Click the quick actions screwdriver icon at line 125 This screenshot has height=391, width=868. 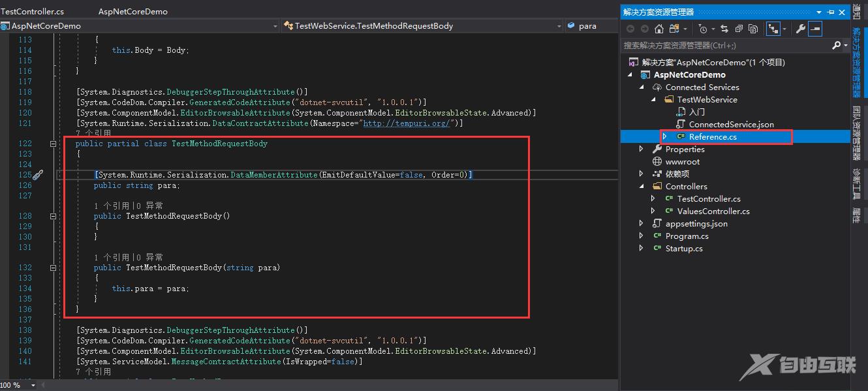pos(38,175)
